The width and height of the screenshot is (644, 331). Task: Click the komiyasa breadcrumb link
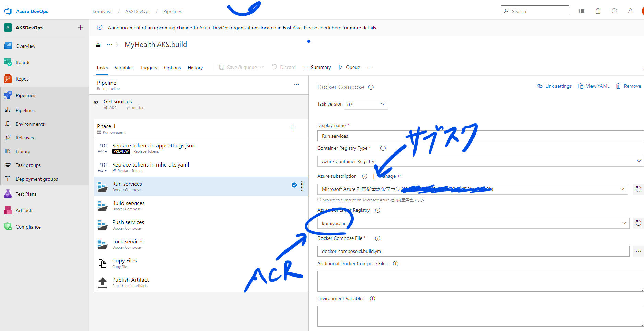pos(102,11)
